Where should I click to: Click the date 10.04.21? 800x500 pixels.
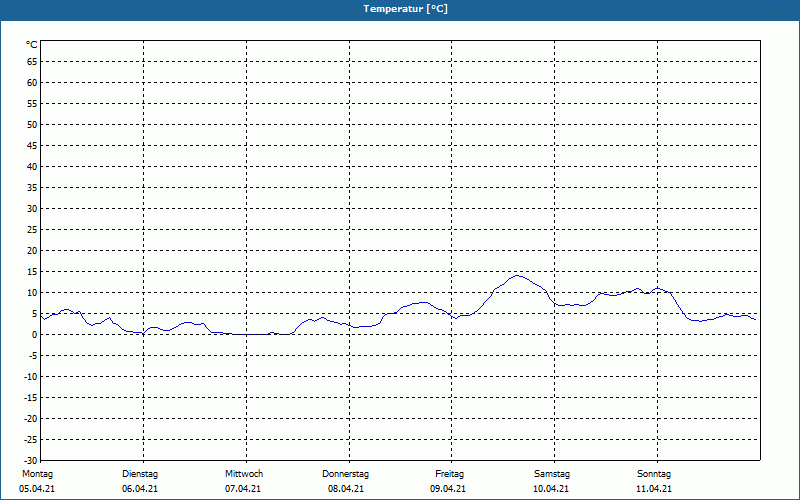coord(551,489)
